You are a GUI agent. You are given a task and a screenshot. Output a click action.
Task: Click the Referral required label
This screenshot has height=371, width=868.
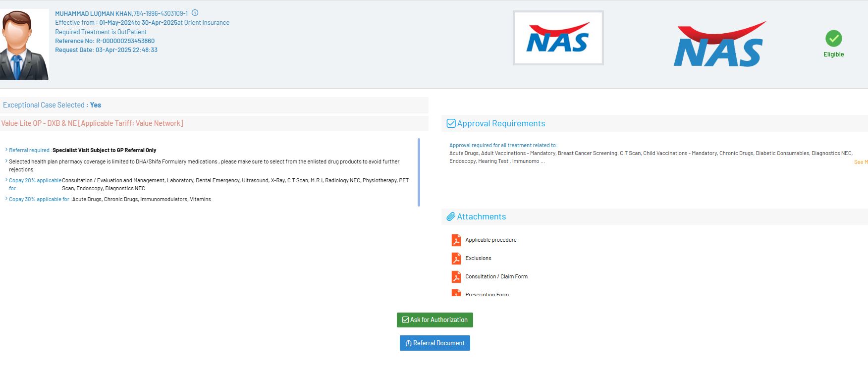tap(30, 150)
